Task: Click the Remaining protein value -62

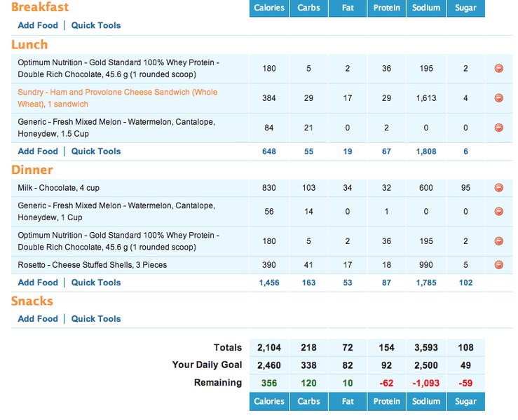Action: (386, 384)
